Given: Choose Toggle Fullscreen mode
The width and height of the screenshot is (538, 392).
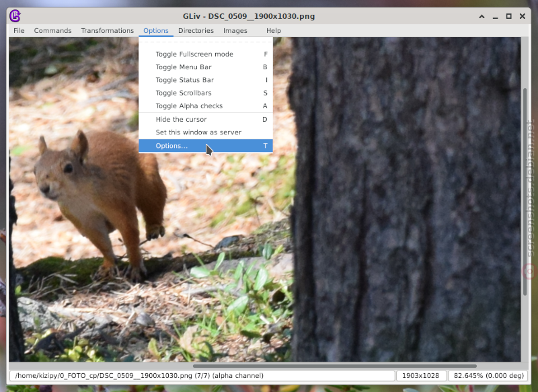Looking at the screenshot, I should [x=206, y=54].
